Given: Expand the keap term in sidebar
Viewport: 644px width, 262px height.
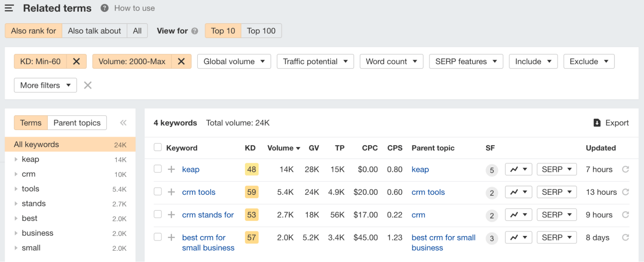Looking at the screenshot, I should pyautogui.click(x=16, y=159).
